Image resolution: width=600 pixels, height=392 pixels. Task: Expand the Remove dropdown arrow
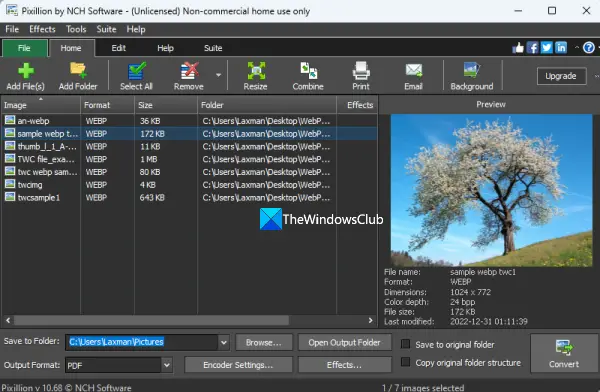218,75
